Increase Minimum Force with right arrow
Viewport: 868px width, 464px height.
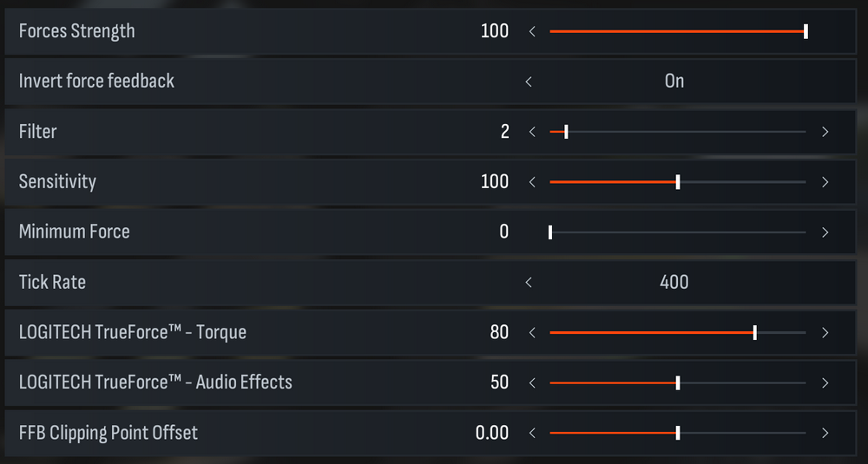pos(825,232)
